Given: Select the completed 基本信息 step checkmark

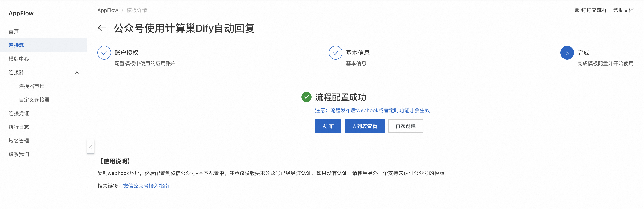Looking at the screenshot, I should tap(335, 52).
